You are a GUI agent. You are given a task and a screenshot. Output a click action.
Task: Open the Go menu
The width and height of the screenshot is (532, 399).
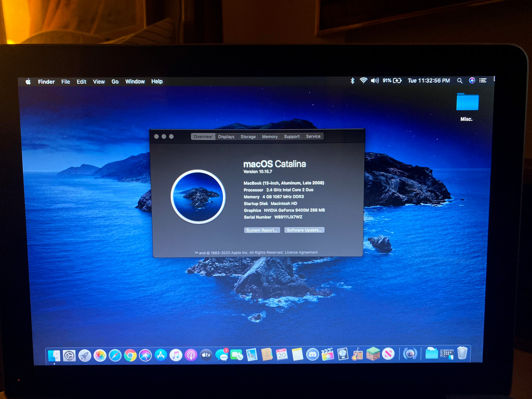[x=115, y=82]
